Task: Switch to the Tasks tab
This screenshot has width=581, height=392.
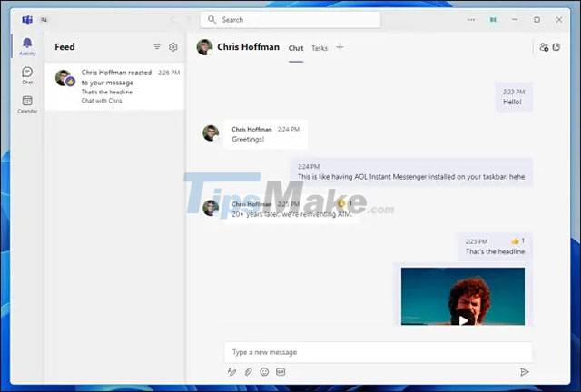Action: tap(320, 48)
